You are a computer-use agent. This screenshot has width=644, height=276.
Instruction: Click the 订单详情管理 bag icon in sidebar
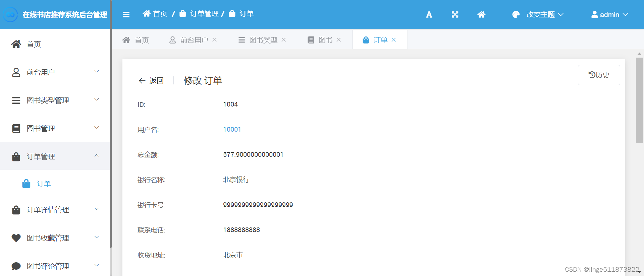(16, 210)
